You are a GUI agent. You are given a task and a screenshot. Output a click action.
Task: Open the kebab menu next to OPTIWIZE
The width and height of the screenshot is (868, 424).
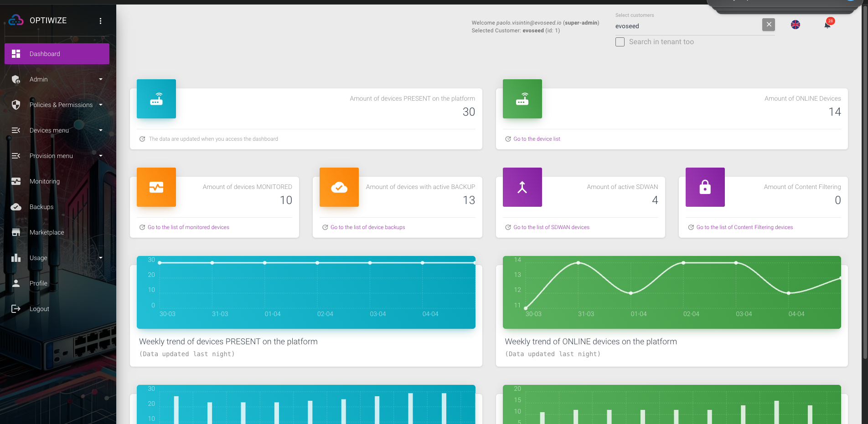click(x=100, y=20)
